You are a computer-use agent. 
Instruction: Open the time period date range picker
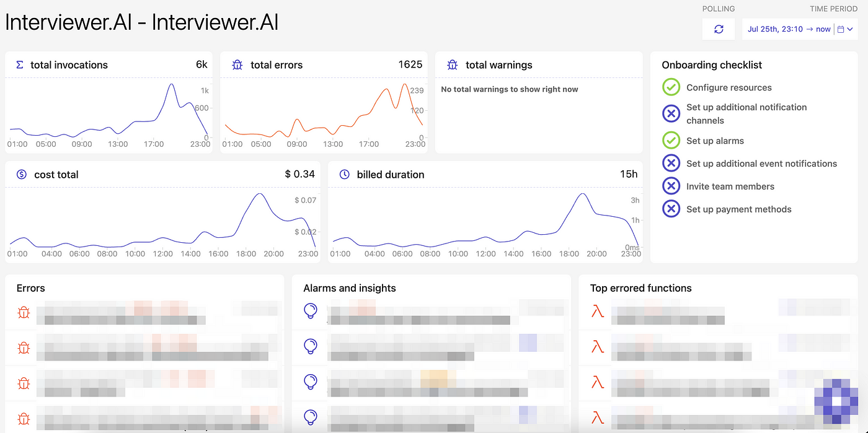click(800, 29)
